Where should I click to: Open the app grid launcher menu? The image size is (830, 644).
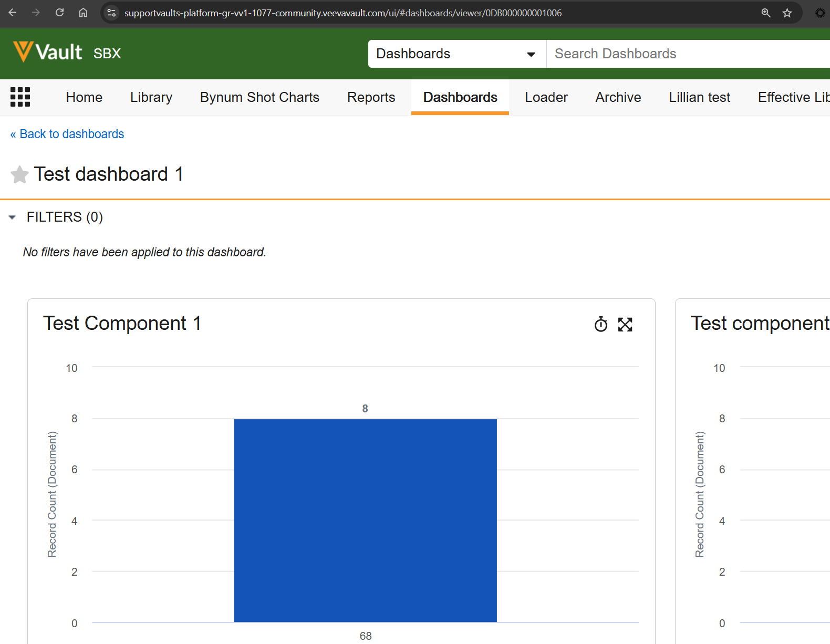click(x=20, y=97)
